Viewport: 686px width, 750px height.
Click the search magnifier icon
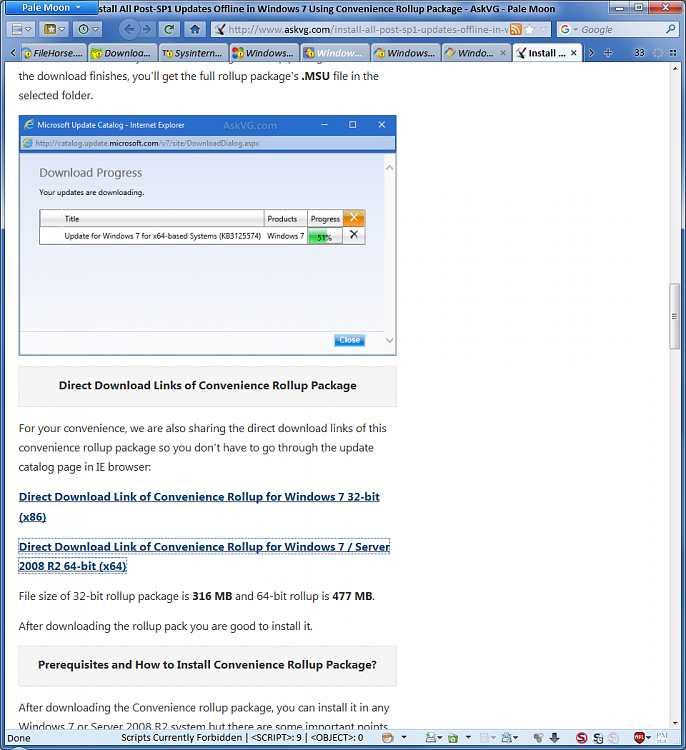[671, 30]
